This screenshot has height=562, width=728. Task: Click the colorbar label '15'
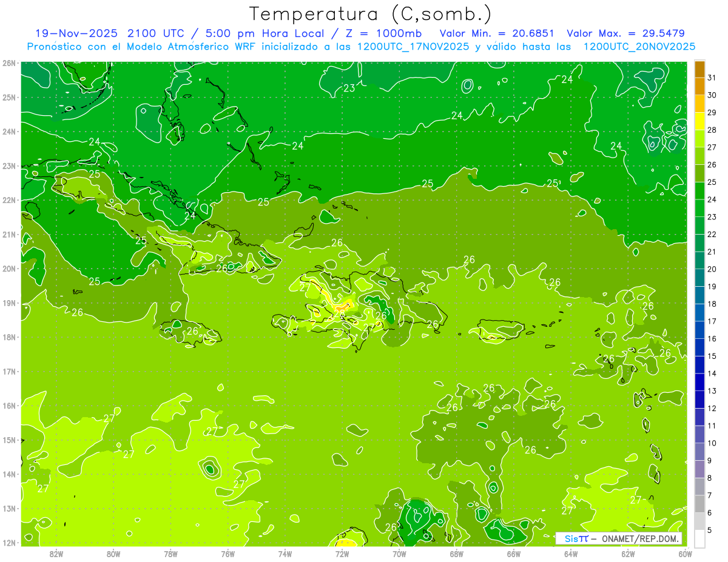pos(712,356)
